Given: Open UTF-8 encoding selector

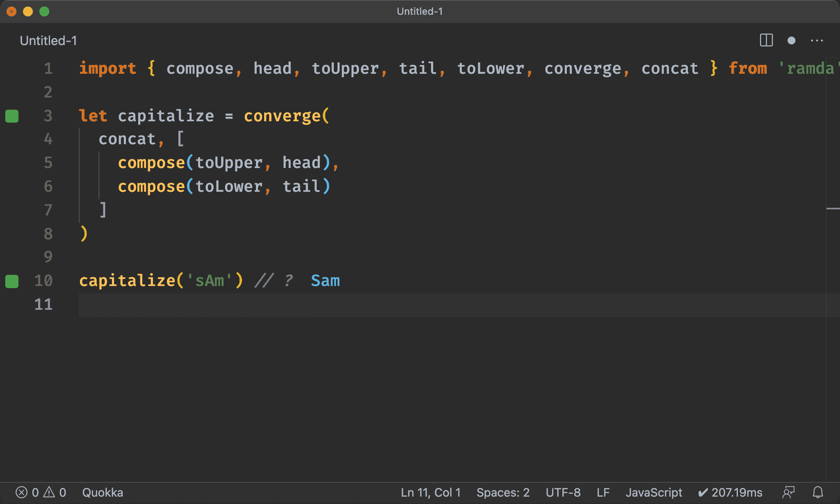Looking at the screenshot, I should pos(563,492).
